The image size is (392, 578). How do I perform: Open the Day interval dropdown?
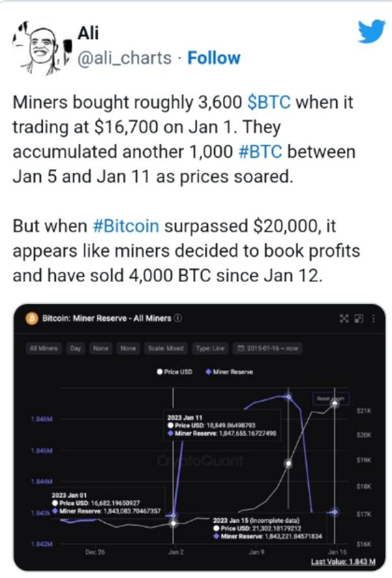(x=75, y=348)
